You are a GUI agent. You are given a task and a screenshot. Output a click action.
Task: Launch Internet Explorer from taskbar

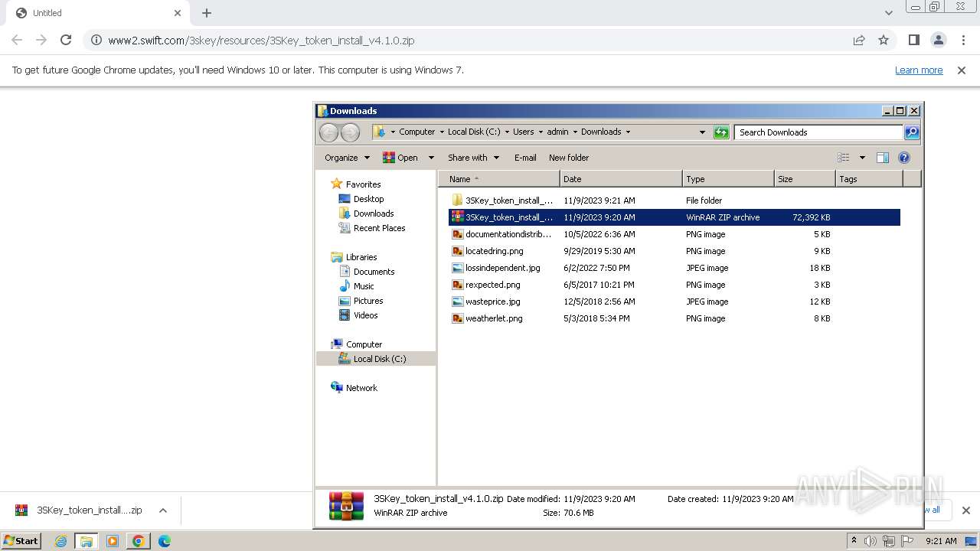(61, 541)
